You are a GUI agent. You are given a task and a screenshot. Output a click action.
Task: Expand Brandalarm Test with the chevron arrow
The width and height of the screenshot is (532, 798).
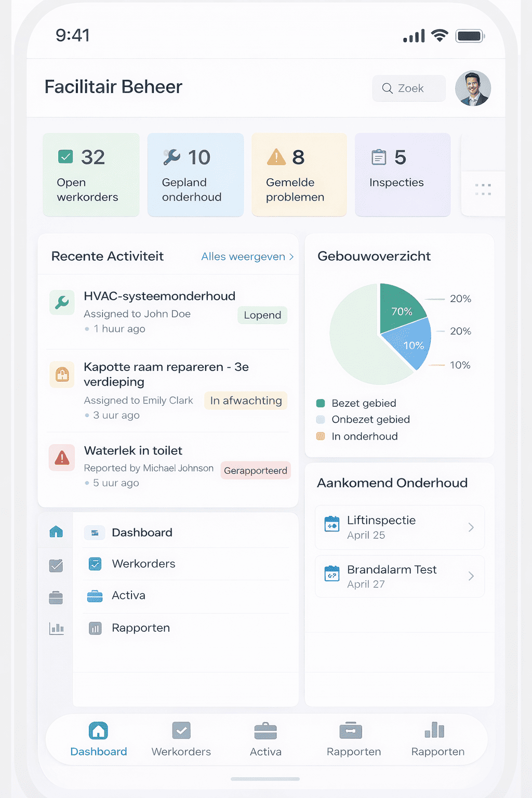471,576
